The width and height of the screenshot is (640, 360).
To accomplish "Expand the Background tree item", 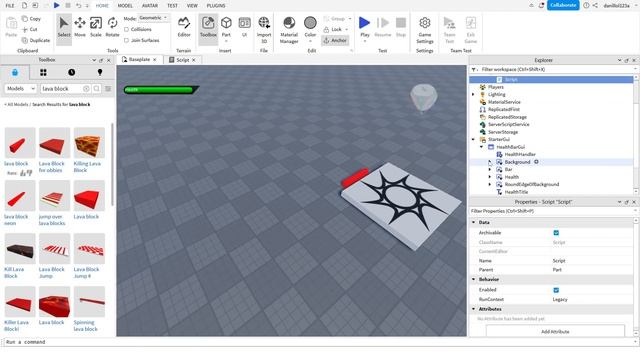I will 490,162.
